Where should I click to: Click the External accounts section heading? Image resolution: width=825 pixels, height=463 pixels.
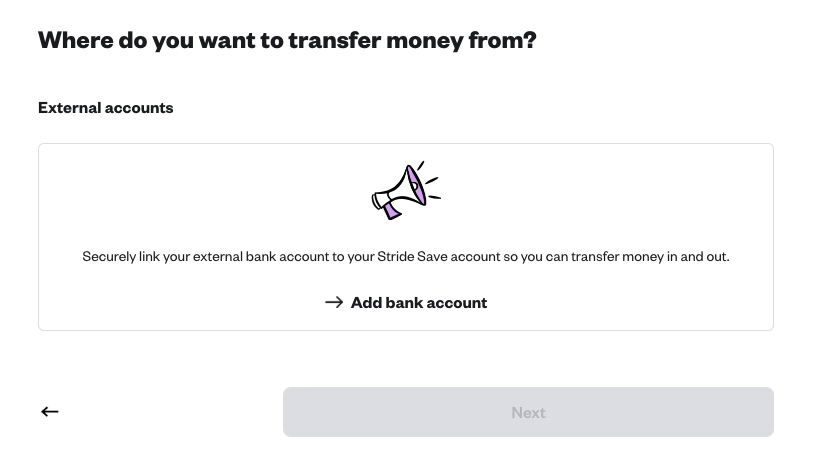(106, 107)
